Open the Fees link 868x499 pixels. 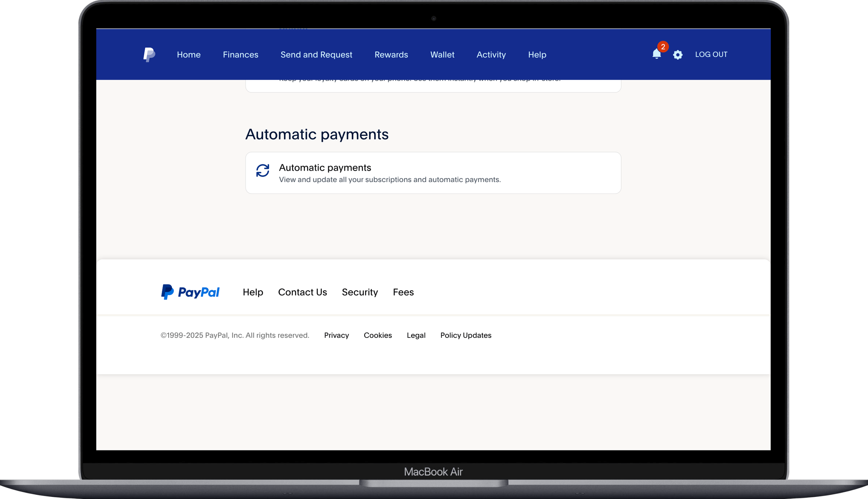tap(403, 292)
